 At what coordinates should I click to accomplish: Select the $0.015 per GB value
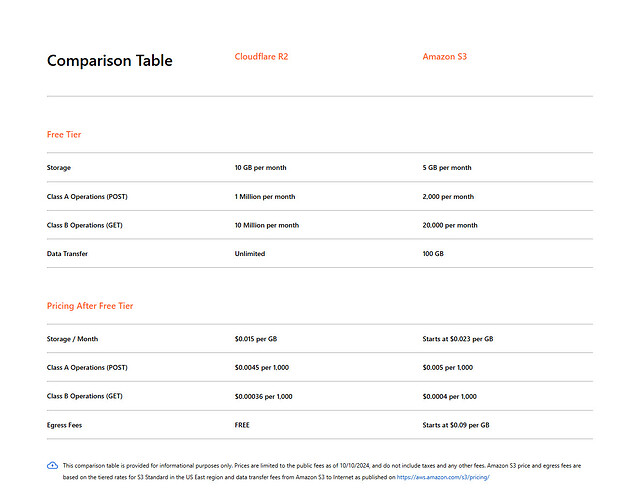pyautogui.click(x=256, y=339)
